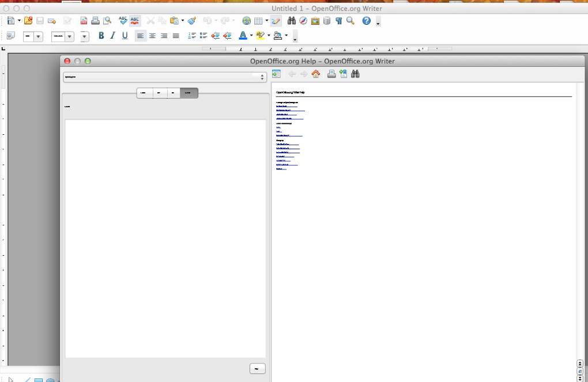The height and width of the screenshot is (382, 588).
Task: Toggle Italic formatting
Action: coord(112,36)
